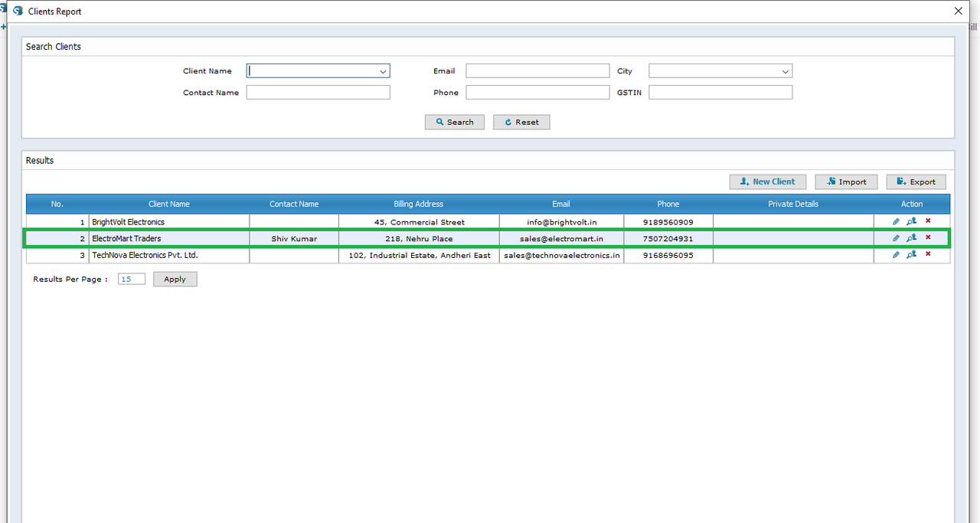The width and height of the screenshot is (980, 523).
Task: Click the sales@technovaelectronics.in email cell
Action: click(x=561, y=255)
